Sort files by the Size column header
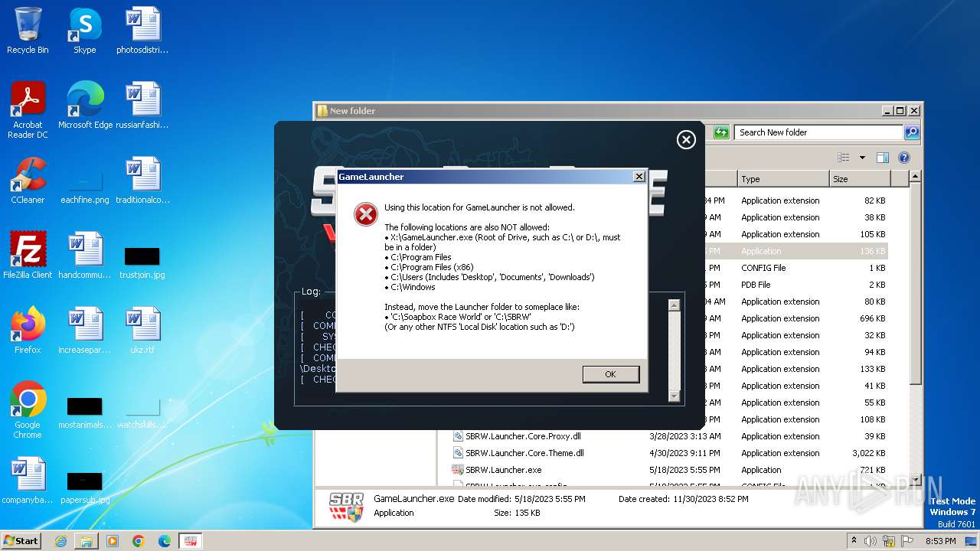Image resolution: width=980 pixels, height=551 pixels. pos(860,179)
